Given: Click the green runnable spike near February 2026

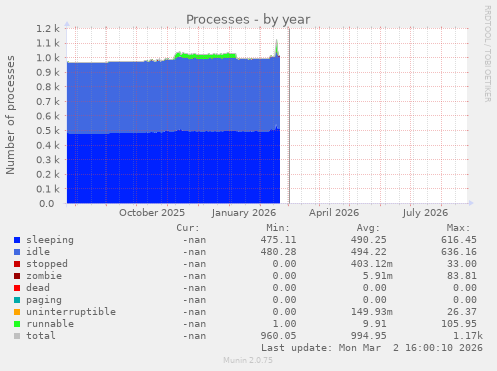Looking at the screenshot, I should (x=277, y=47).
